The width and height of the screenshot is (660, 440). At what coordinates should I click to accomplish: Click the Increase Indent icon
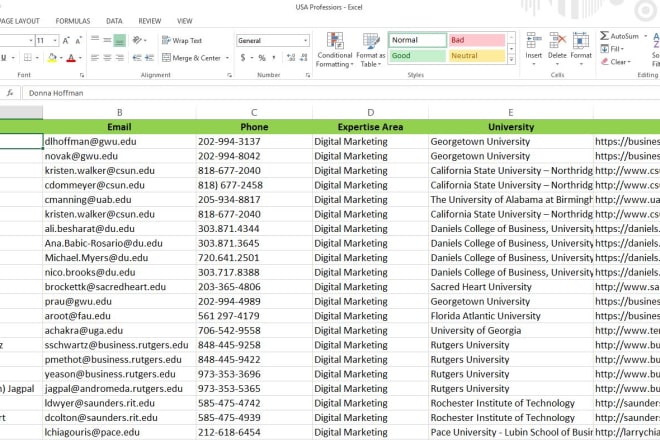click(149, 58)
